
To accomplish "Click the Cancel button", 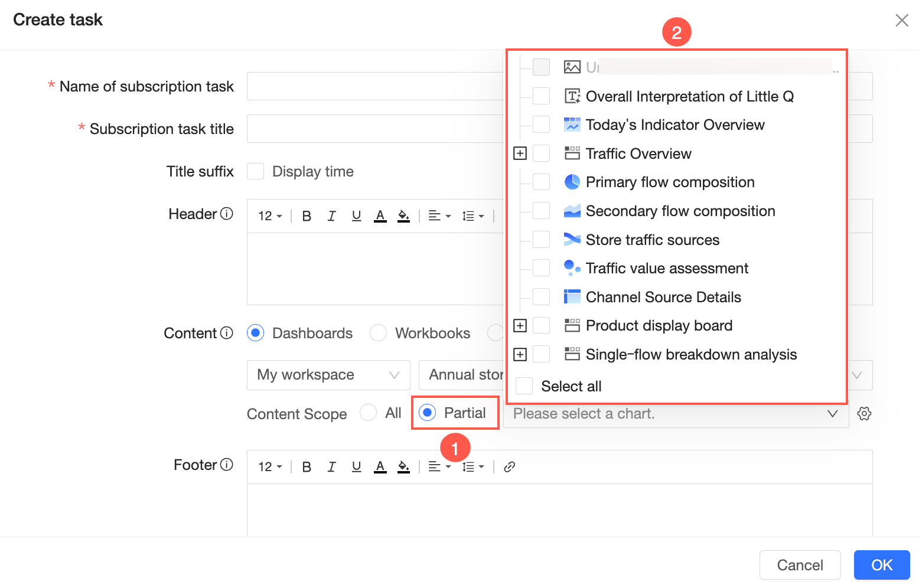I will (x=800, y=565).
